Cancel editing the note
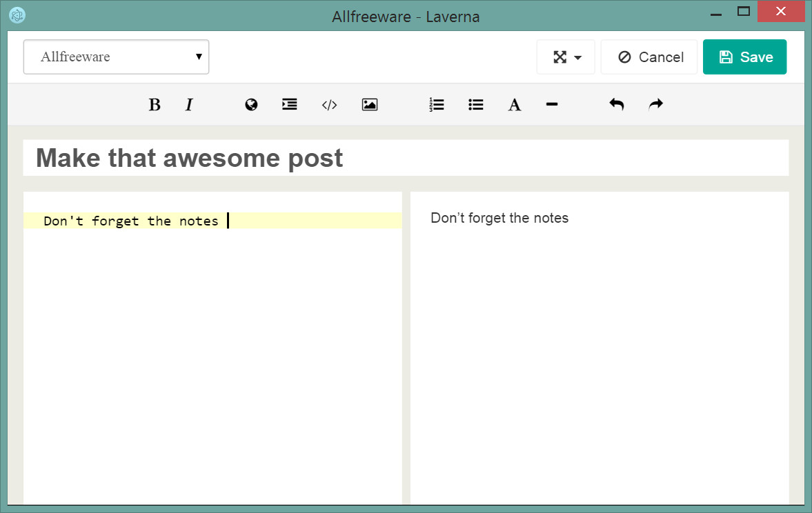The height and width of the screenshot is (513, 812). (x=649, y=57)
